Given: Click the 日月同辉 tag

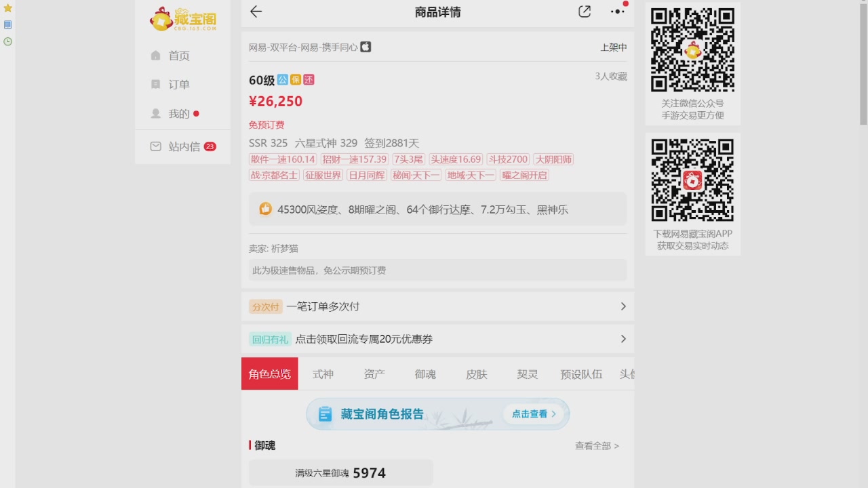Looking at the screenshot, I should (367, 175).
